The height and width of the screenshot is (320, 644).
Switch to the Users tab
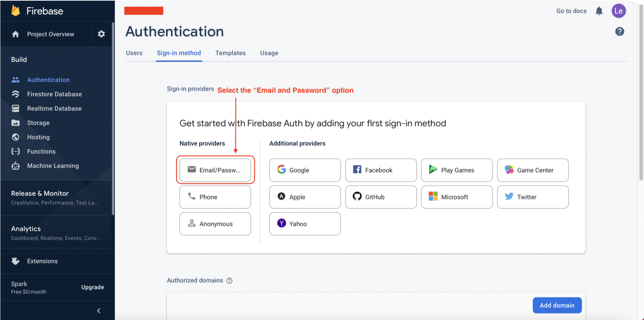(134, 53)
